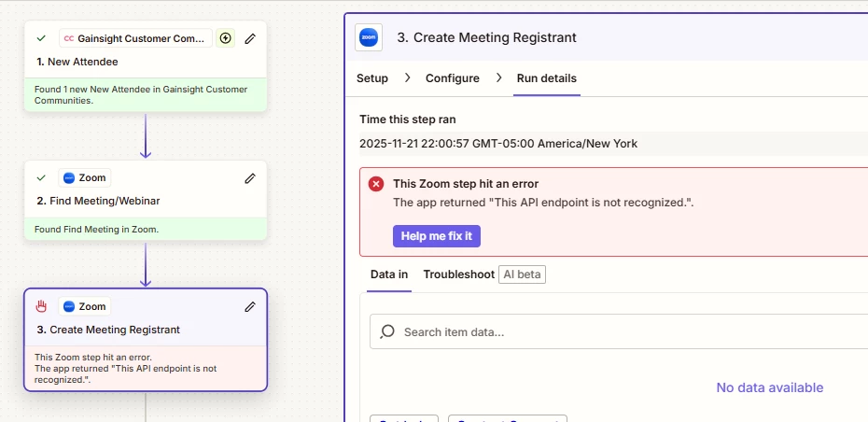Click the No data available text
This screenshot has height=422, width=868.
pyautogui.click(x=769, y=387)
